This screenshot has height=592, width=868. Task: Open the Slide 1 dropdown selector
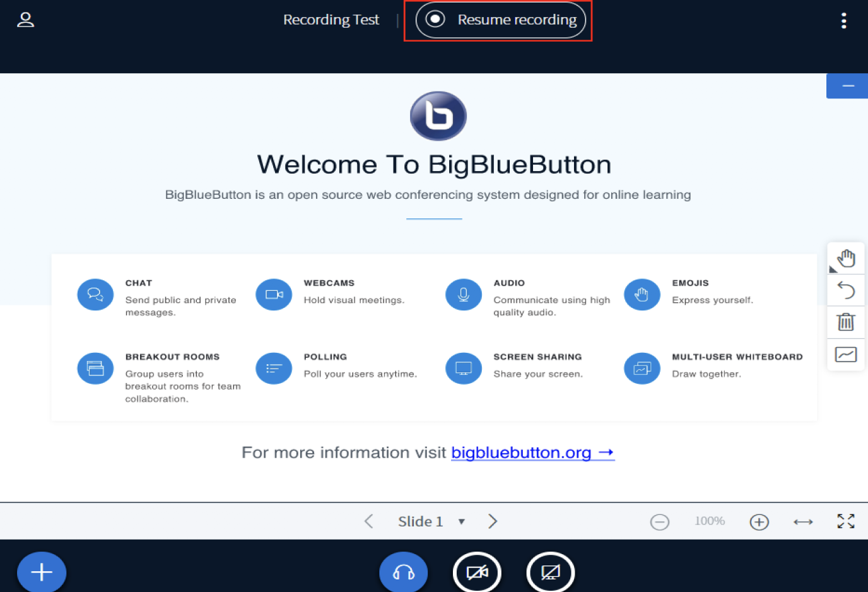pyautogui.click(x=431, y=521)
